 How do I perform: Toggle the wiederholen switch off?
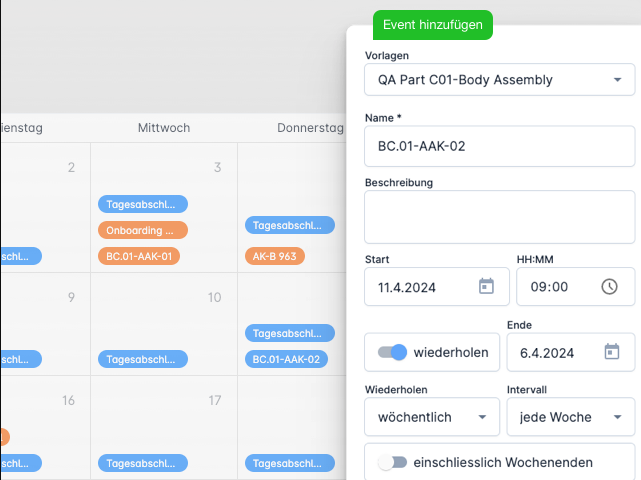pos(392,352)
